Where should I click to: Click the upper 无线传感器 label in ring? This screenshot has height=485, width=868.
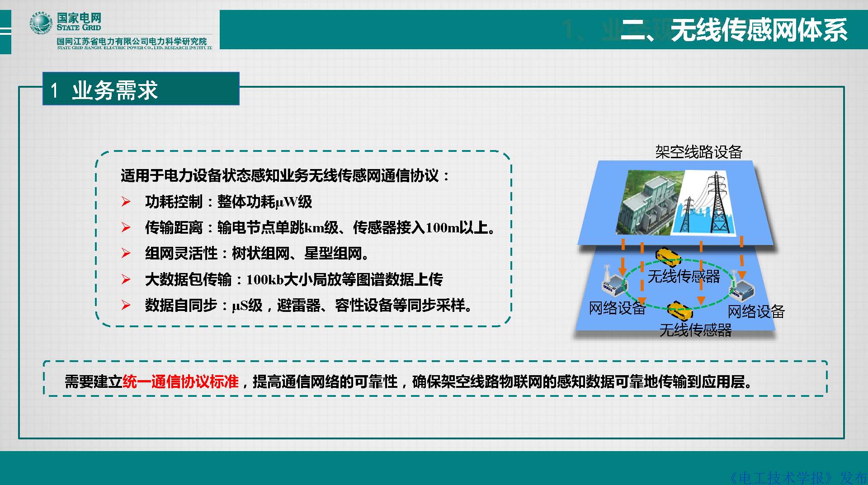684,276
